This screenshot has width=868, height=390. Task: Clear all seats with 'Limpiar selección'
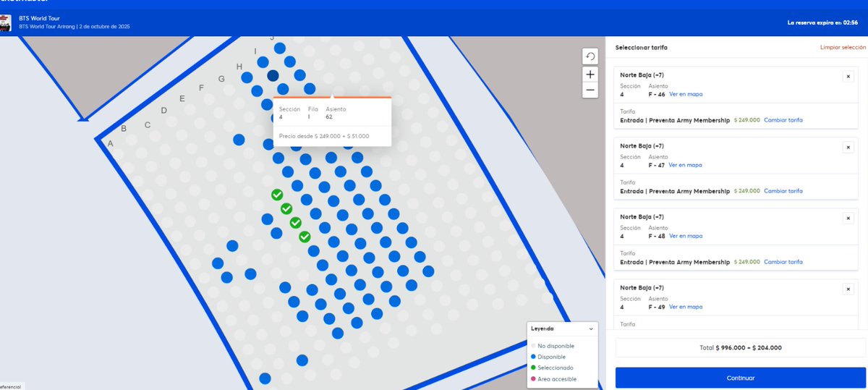(x=843, y=47)
